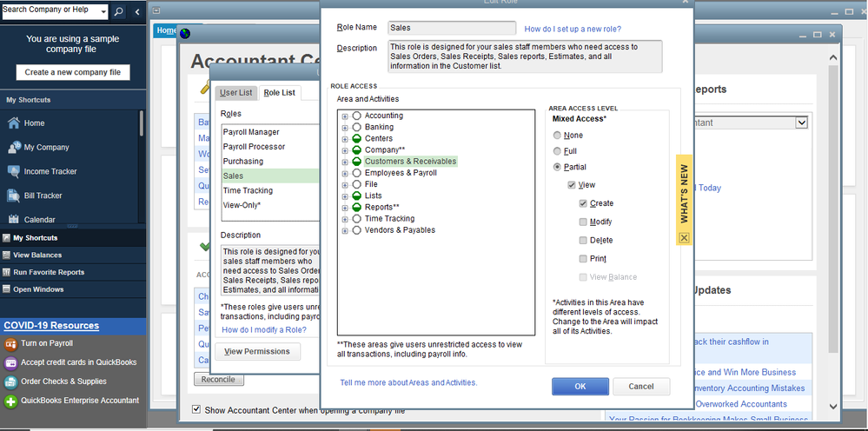Image resolution: width=868 pixels, height=431 pixels.
Task: Expand the Centers tree node
Action: 345,139
